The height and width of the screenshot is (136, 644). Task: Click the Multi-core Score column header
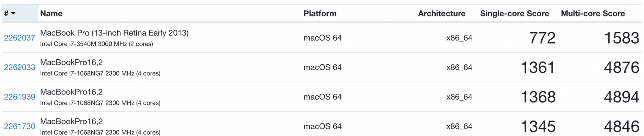tap(592, 14)
